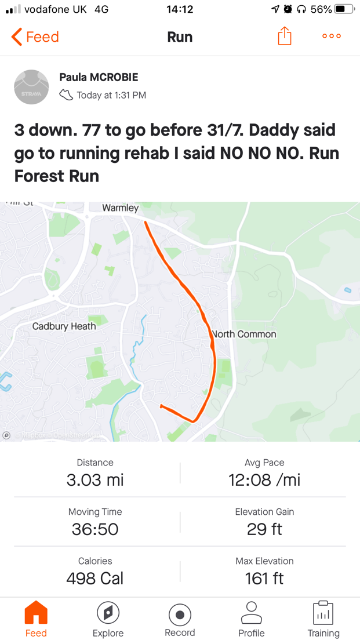Select the Moving Time 36:50 stat
This screenshot has height=640, width=360.
95,522
